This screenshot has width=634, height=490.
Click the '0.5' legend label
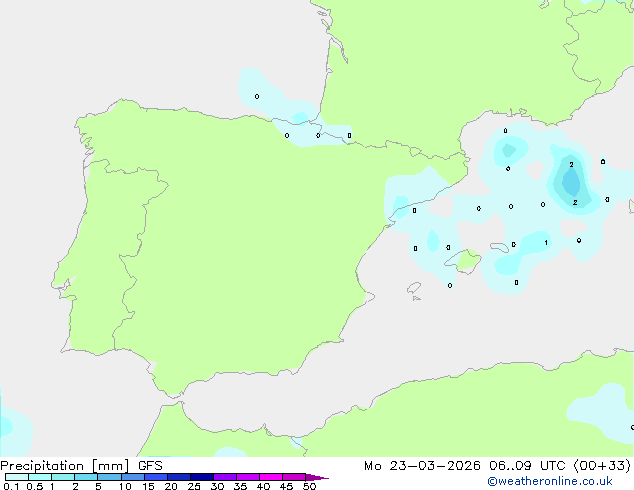[34, 486]
